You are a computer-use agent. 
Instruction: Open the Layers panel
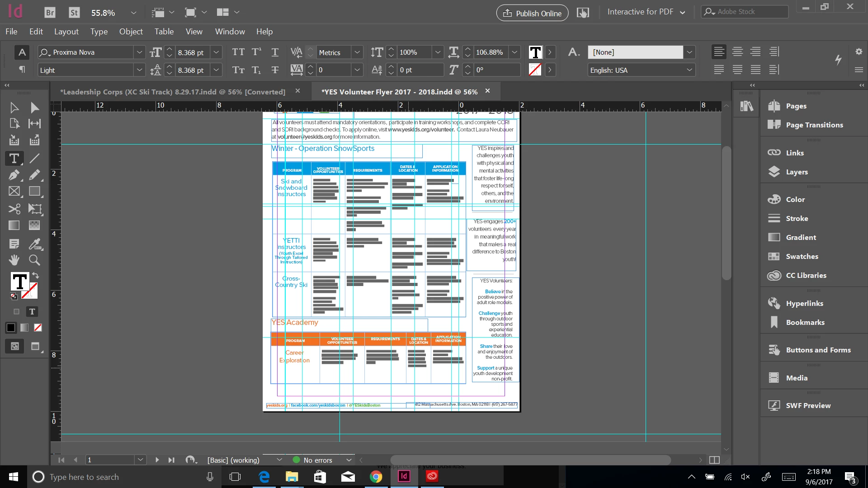coord(796,172)
